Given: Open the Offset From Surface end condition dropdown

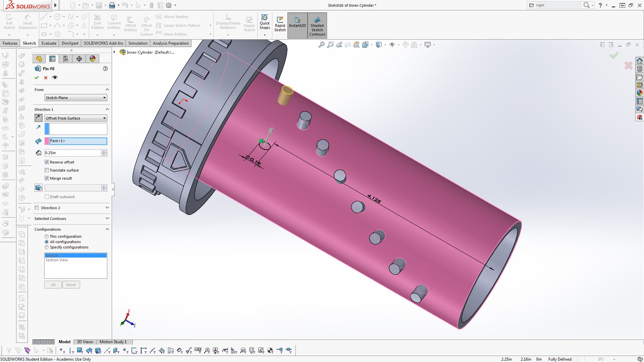Looking at the screenshot, I should click(x=76, y=118).
